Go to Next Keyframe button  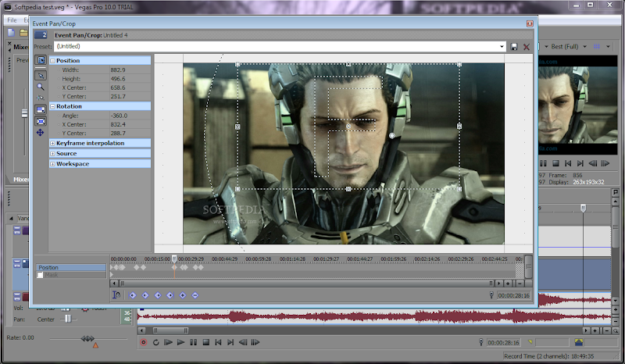[158, 295]
